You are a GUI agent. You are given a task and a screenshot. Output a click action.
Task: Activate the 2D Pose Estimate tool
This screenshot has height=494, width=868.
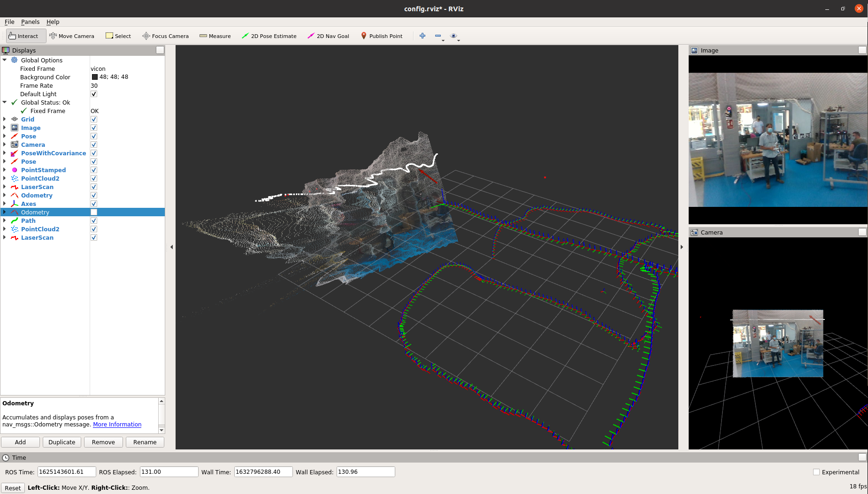(x=269, y=36)
